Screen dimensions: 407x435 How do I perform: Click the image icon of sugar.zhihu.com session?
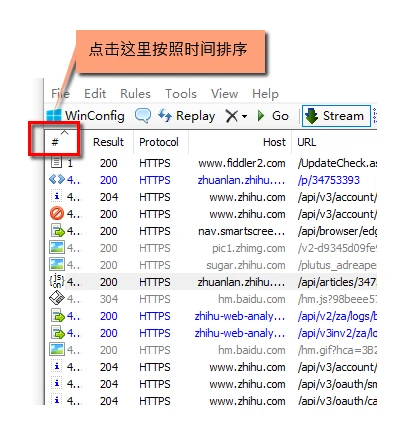click(57, 265)
